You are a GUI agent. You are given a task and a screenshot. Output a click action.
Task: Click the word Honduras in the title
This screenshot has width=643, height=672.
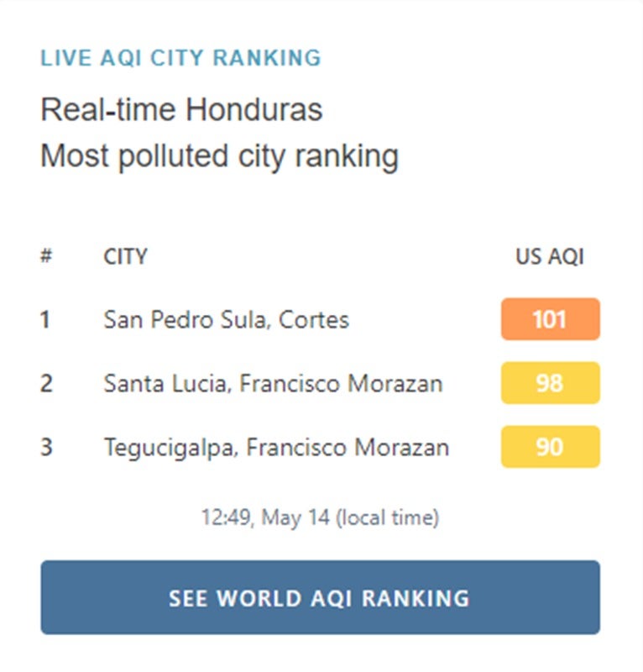[254, 110]
